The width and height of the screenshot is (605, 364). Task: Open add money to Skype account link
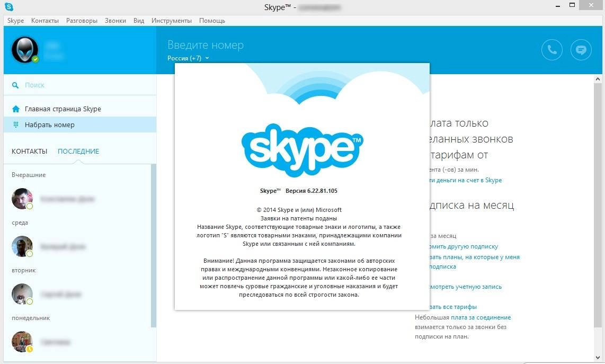(x=466, y=180)
